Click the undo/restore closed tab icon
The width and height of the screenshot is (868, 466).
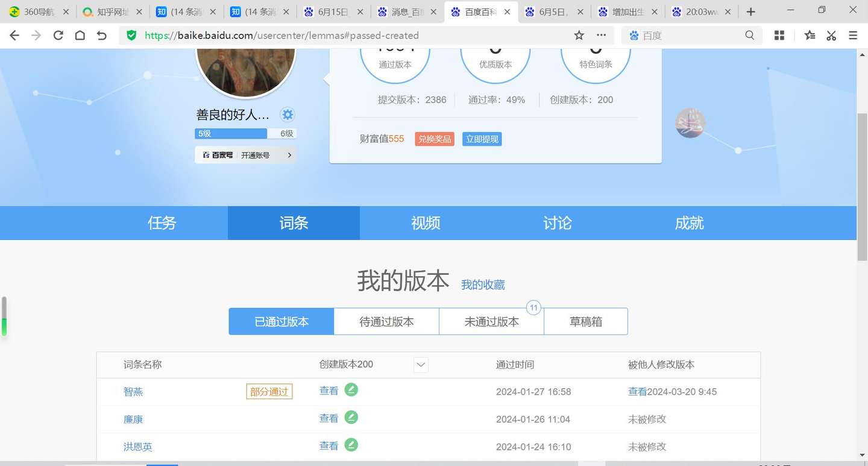pos(101,36)
